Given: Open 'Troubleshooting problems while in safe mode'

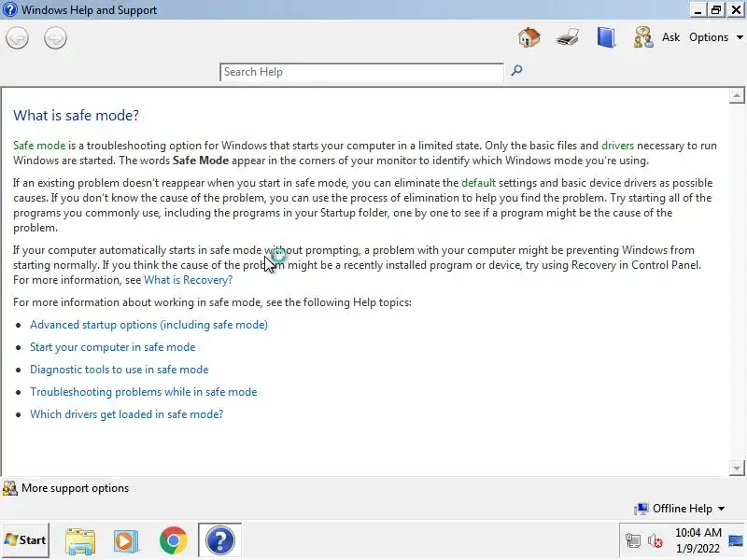Looking at the screenshot, I should (x=144, y=392).
